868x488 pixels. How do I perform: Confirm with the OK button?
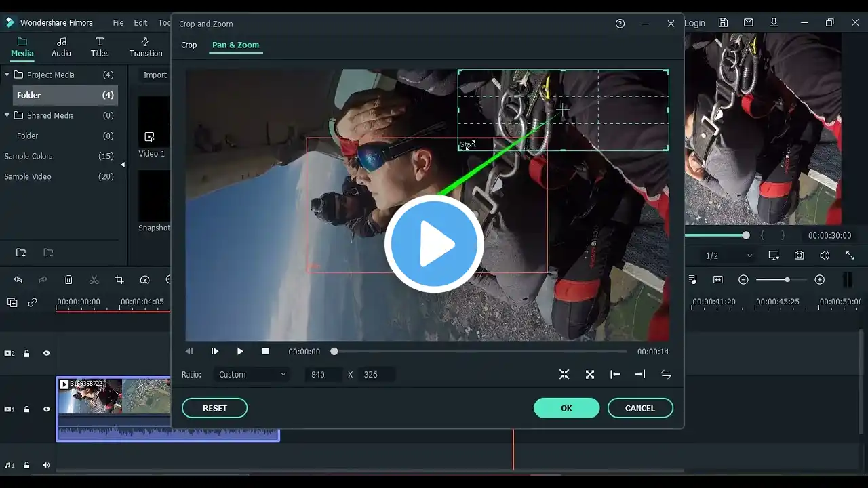(566, 408)
